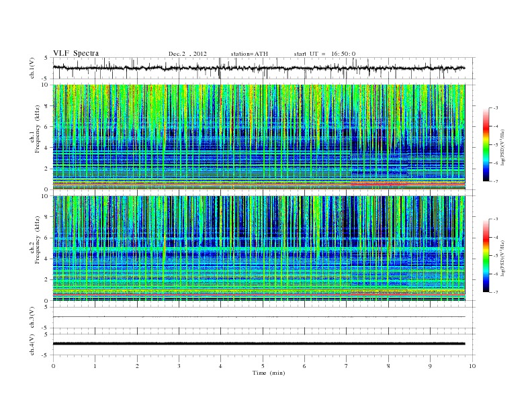Click the bottom time-axis tick label "3"
The image size is (532, 411).
click(179, 366)
